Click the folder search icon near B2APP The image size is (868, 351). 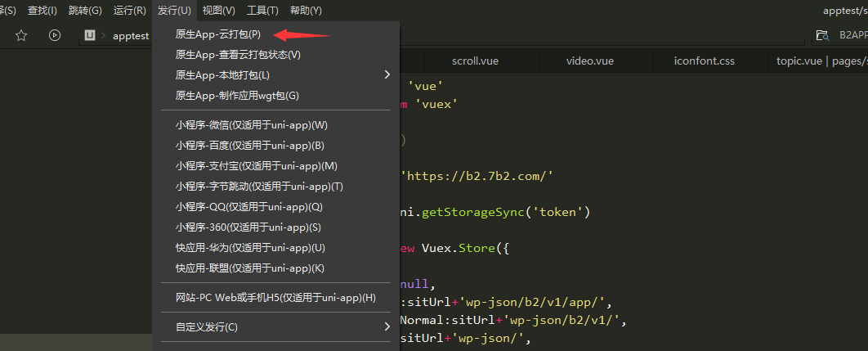821,35
